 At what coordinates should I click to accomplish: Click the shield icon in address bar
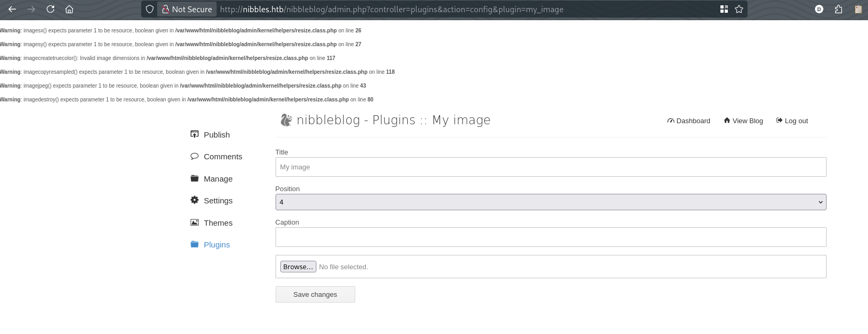pyautogui.click(x=150, y=9)
